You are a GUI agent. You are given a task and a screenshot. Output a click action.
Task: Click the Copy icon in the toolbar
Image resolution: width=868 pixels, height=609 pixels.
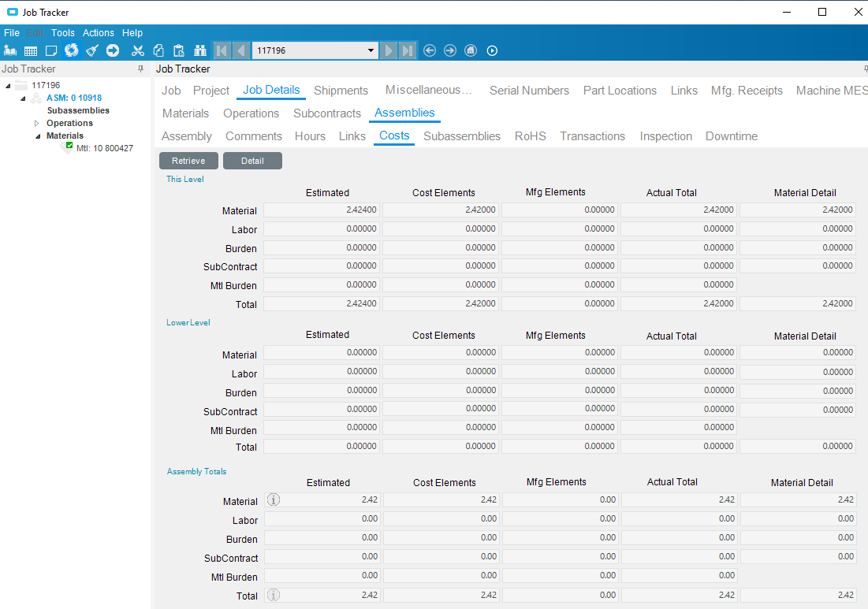pos(158,50)
